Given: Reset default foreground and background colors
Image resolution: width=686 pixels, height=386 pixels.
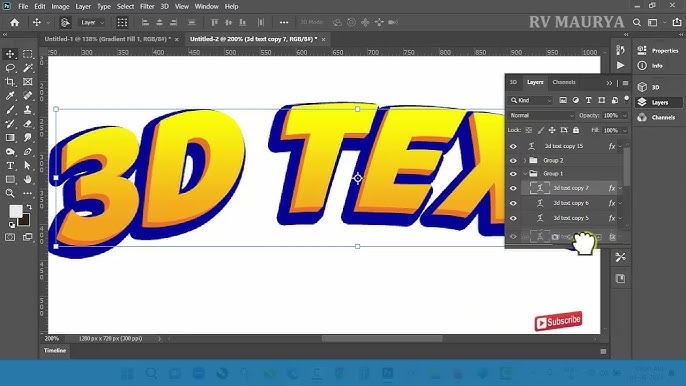Looking at the screenshot, I should pyautogui.click(x=12, y=225).
